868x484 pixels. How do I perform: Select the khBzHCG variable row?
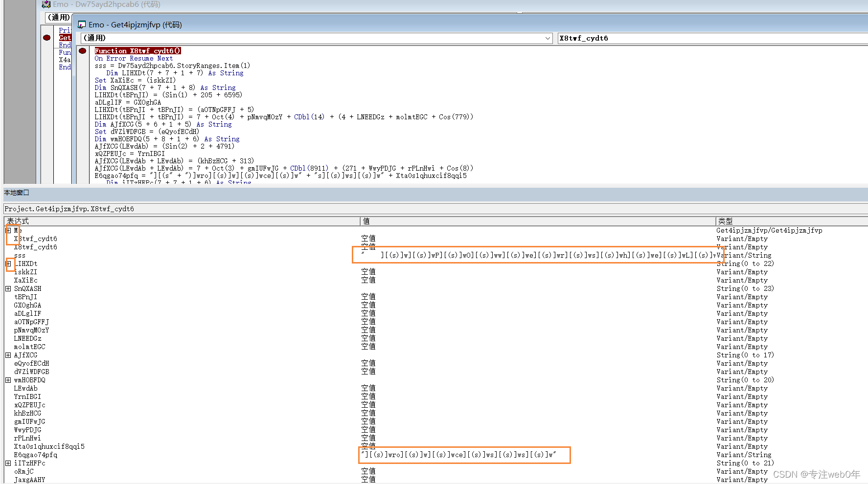436,413
